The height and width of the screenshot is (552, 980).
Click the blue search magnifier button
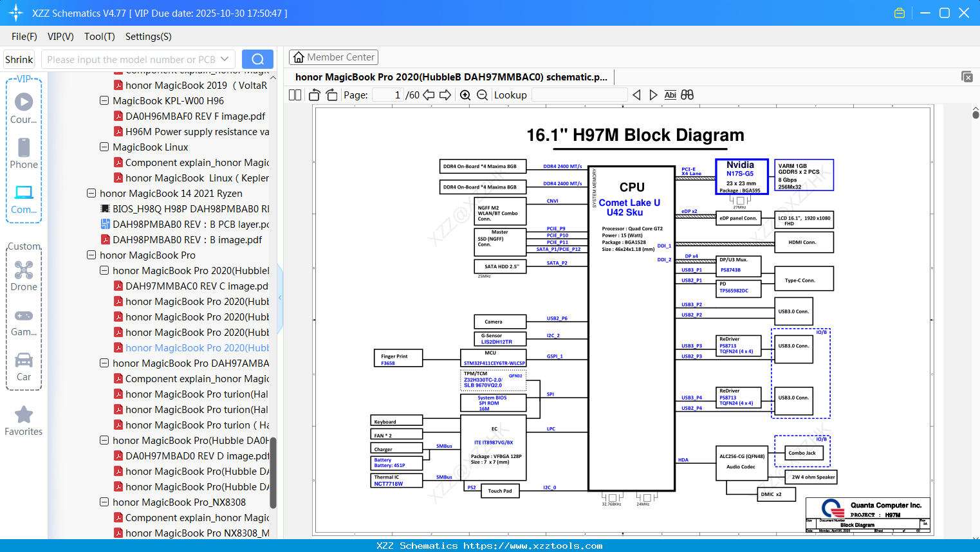(257, 59)
